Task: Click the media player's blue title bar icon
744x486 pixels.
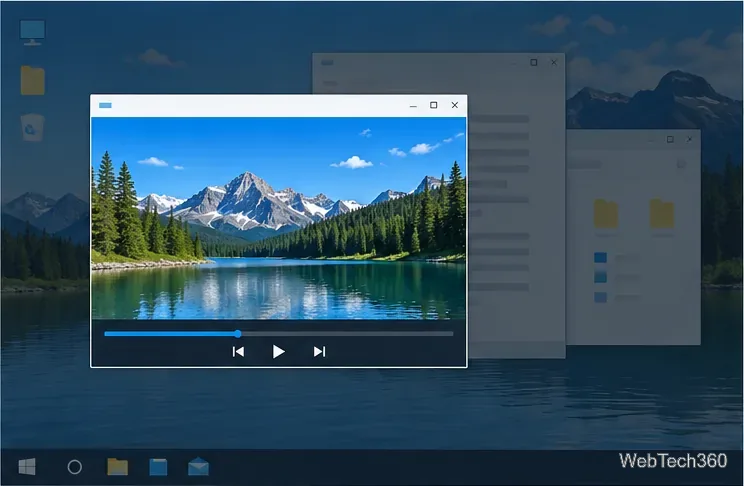Action: point(105,105)
